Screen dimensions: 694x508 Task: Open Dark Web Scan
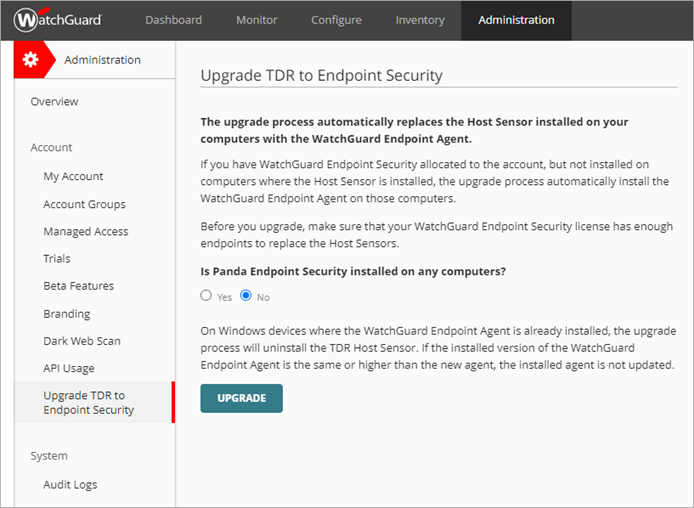point(82,341)
